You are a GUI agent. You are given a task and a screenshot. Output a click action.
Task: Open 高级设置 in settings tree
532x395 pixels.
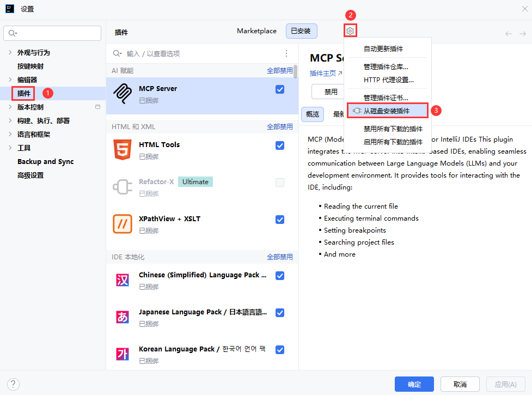pyautogui.click(x=30, y=175)
